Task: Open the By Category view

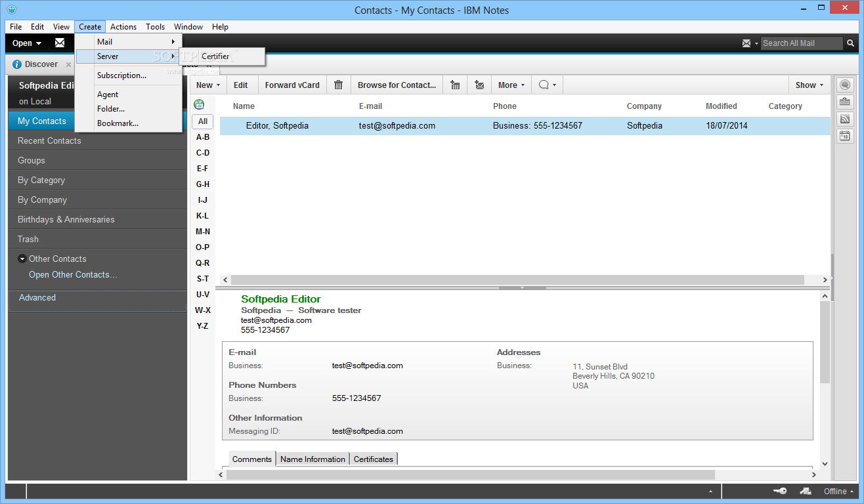Action: click(98, 180)
